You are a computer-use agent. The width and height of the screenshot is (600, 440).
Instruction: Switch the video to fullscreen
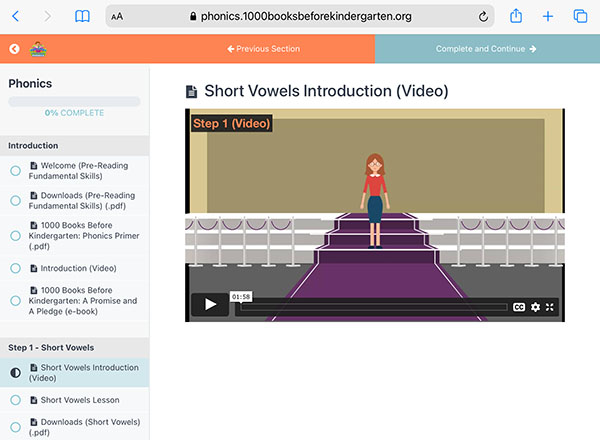pos(549,307)
